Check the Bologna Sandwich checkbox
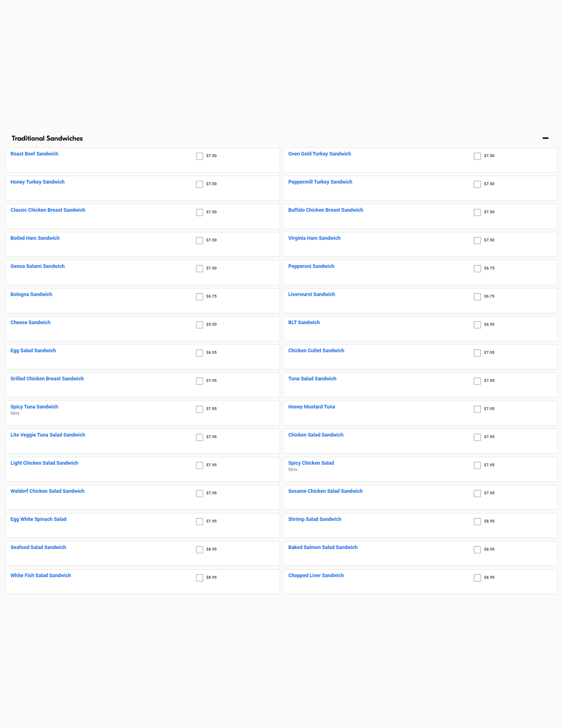 (x=200, y=297)
